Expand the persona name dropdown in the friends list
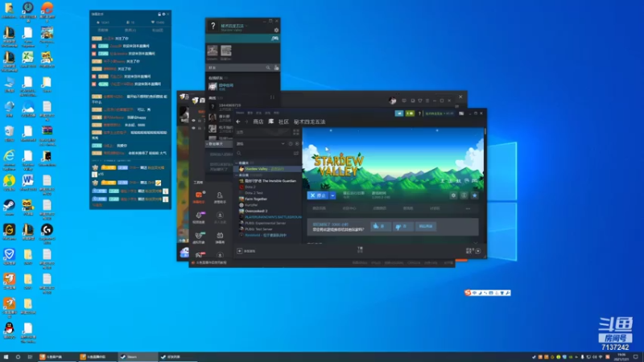 coord(246,26)
